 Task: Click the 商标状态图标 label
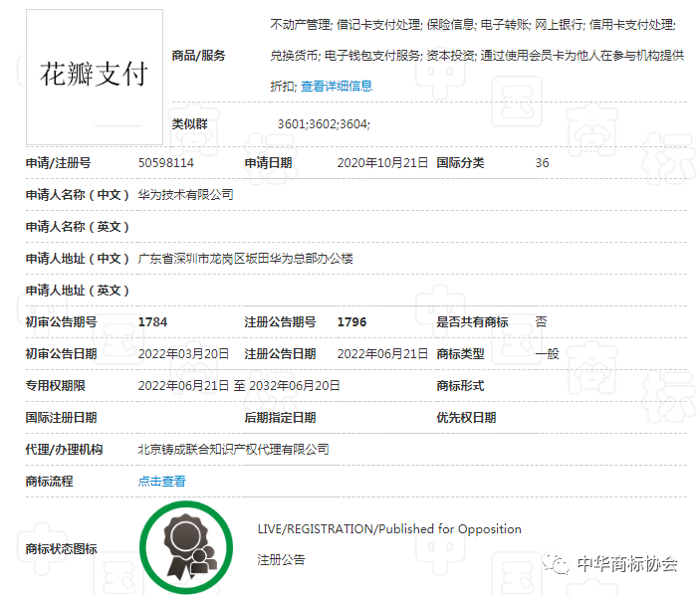(x=61, y=548)
